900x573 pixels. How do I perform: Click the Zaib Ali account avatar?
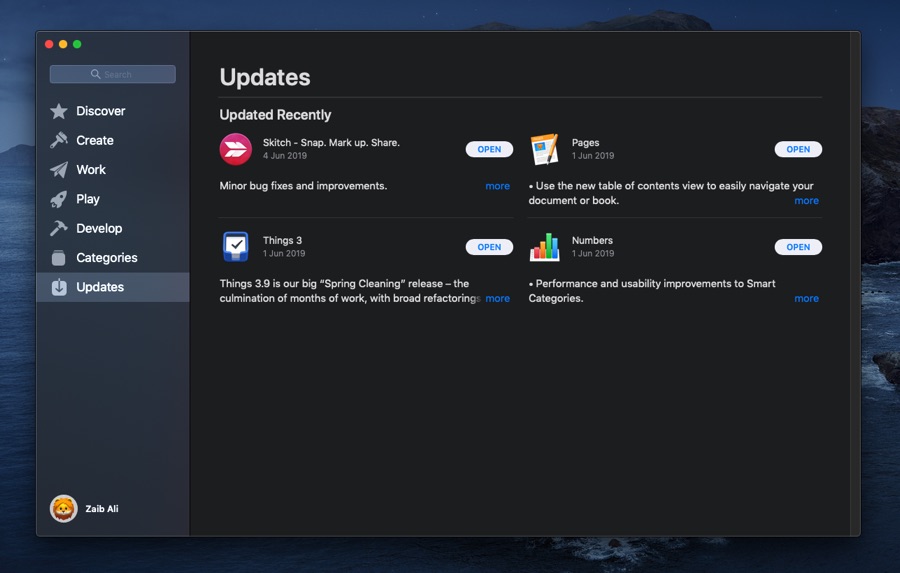(63, 509)
